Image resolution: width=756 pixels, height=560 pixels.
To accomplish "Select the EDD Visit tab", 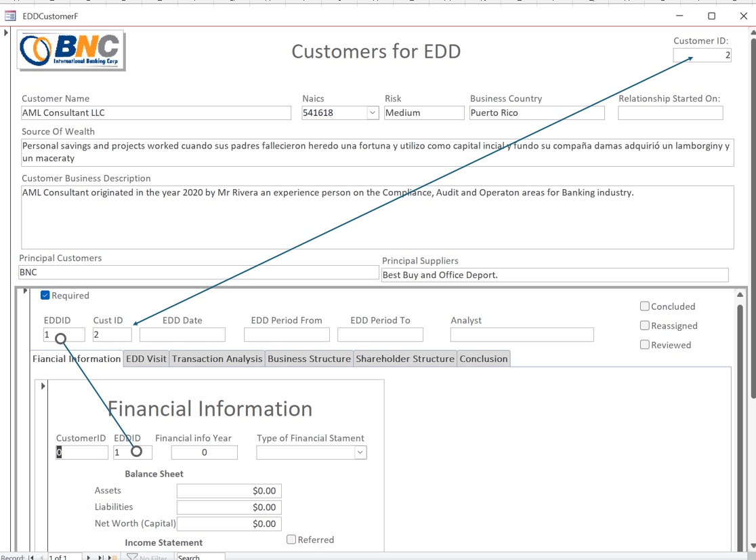I will click(146, 359).
